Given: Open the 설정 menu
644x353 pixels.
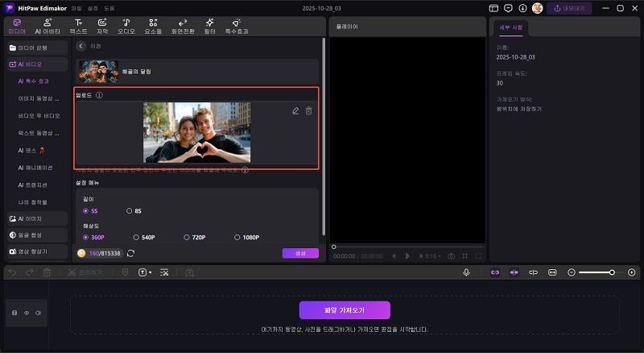Looking at the screenshot, I should point(93,7).
